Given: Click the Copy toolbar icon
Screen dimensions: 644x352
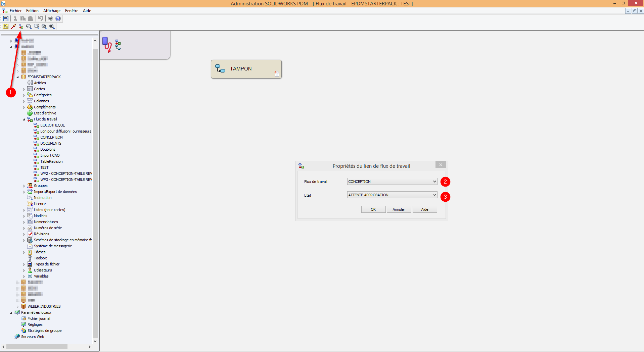Looking at the screenshot, I should [23, 18].
